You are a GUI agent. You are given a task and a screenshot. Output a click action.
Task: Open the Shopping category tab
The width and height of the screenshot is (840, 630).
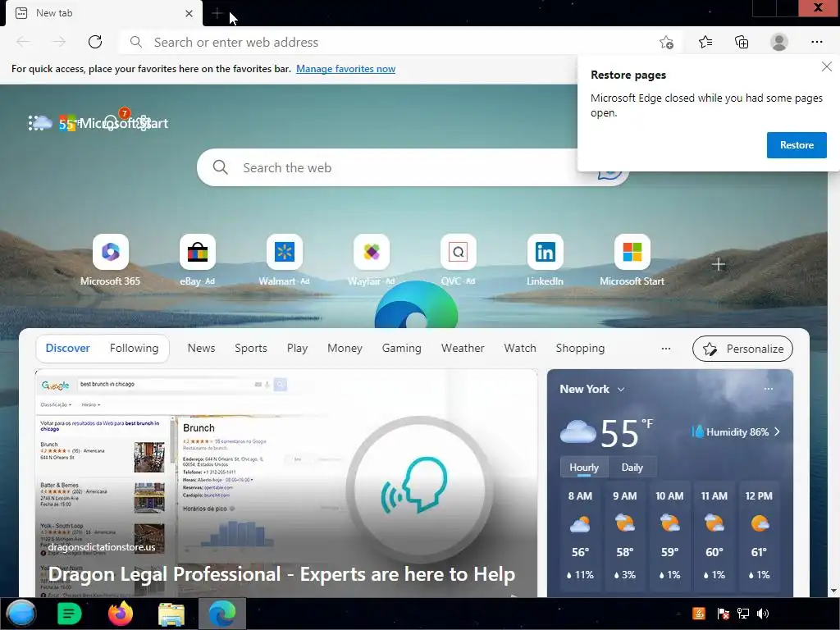click(580, 348)
